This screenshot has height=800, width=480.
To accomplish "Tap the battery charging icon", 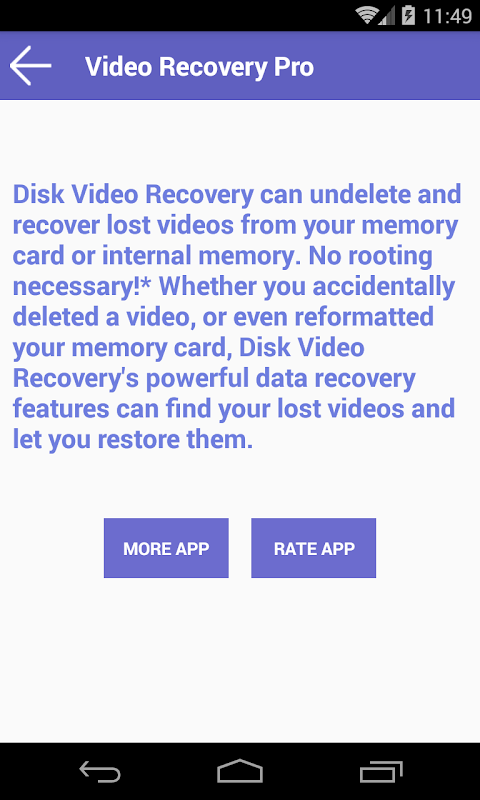I will tap(409, 15).
